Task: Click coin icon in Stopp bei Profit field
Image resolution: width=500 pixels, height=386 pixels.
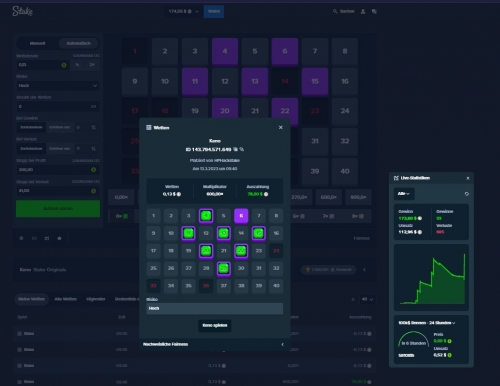Action: click(x=93, y=170)
